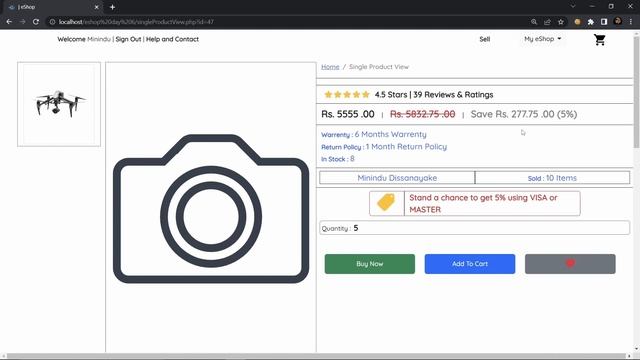Screen dimensions: 640x360
Task: Click the Sell link
Action: click(x=484, y=39)
